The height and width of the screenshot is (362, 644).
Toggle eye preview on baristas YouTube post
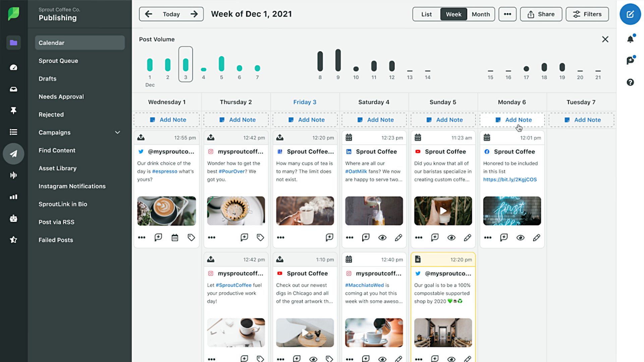tap(451, 238)
